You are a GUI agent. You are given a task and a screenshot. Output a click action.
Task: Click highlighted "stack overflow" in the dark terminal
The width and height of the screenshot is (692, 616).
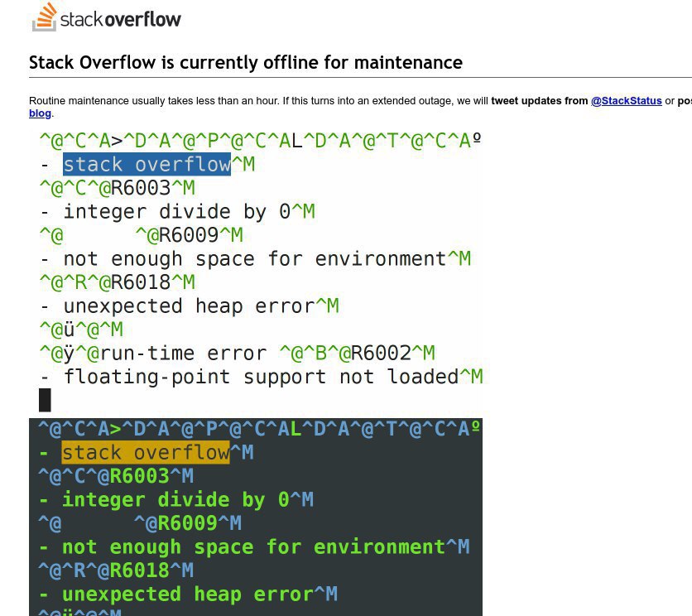coord(146,453)
